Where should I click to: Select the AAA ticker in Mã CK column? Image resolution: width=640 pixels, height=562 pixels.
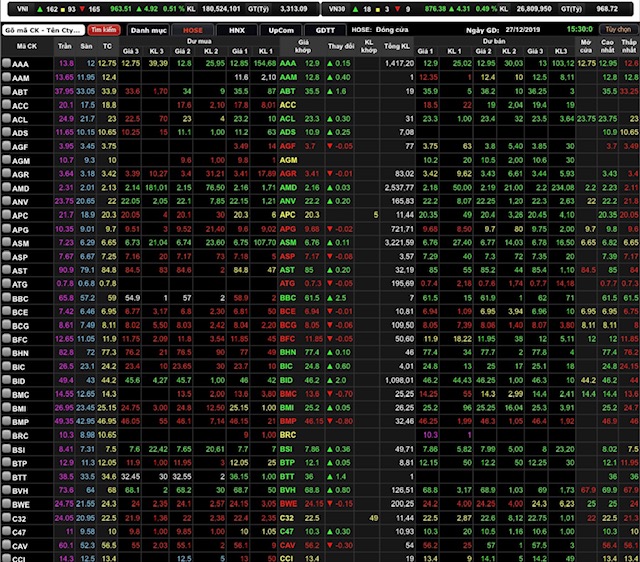20,64
